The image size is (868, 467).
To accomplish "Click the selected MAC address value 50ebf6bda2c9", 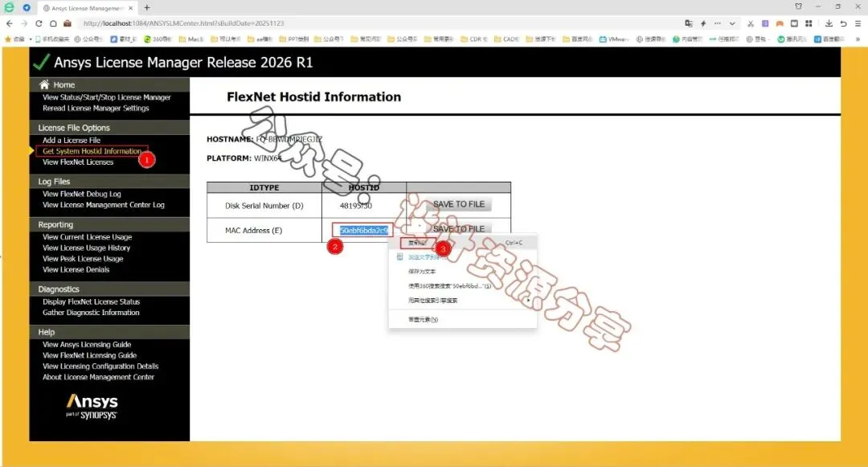I will [x=364, y=230].
